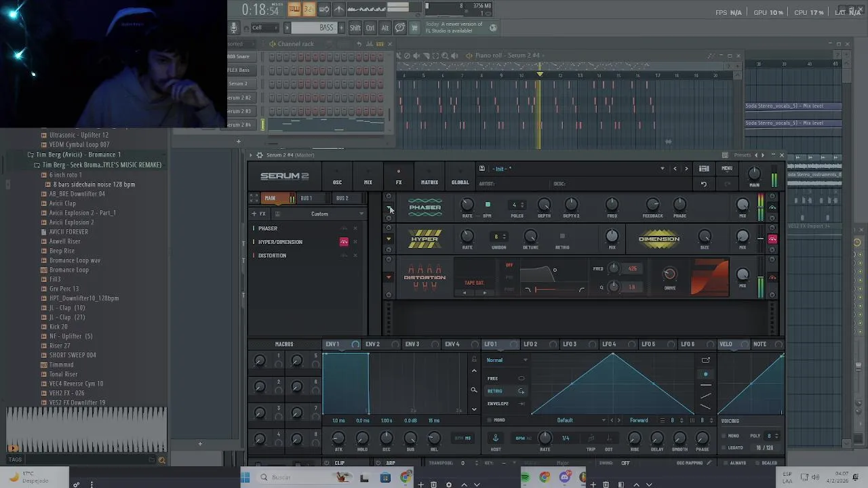Enable the LFO MONO toggle

click(490, 420)
